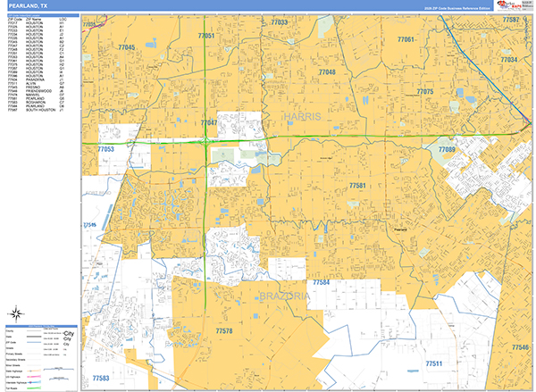The height and width of the screenshot is (392, 536).
Task: Click the 77511 ZIP label on map
Action: 433,363
